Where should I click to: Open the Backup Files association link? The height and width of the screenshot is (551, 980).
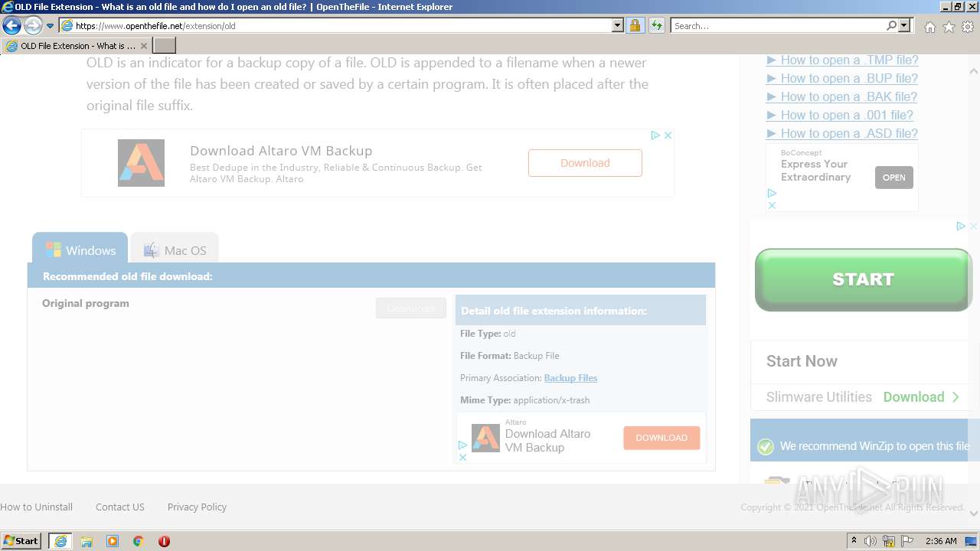[x=570, y=378]
